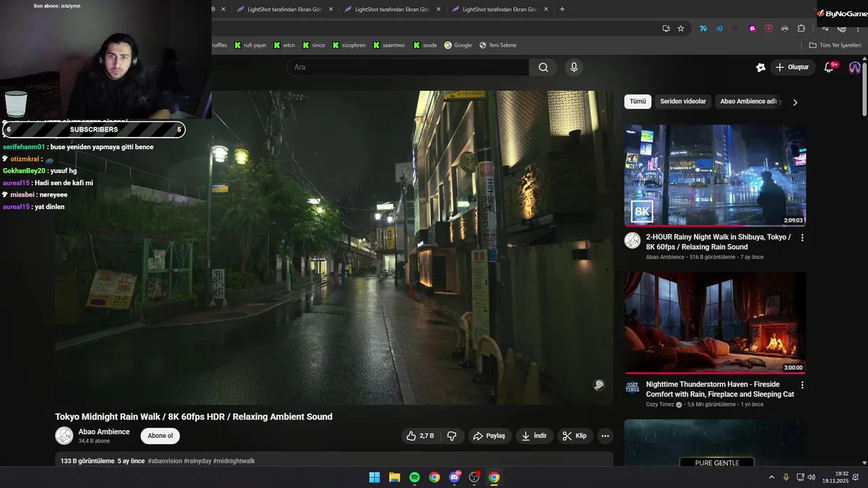This screenshot has height=488, width=868.
Task: Open the saamtwo bookmark
Action: coord(389,45)
